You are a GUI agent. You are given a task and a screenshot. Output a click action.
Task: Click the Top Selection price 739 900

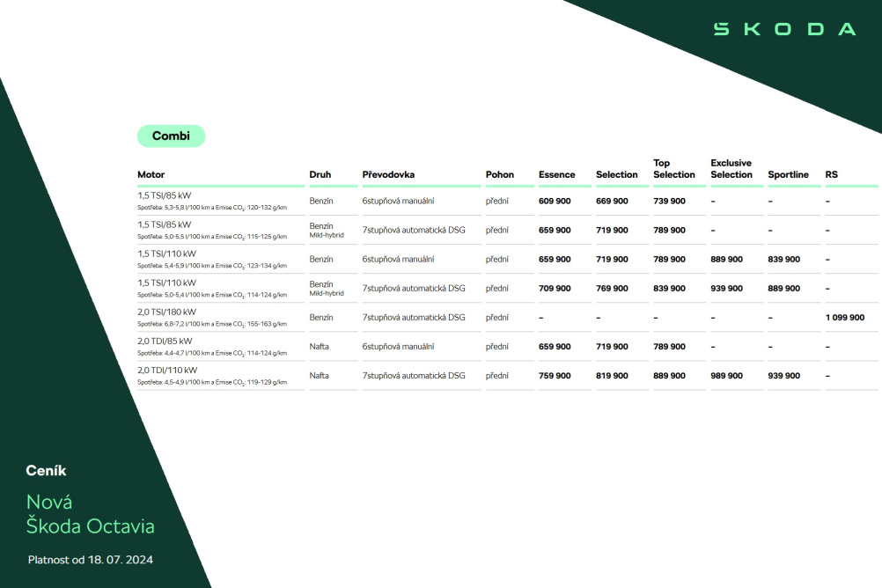(669, 201)
